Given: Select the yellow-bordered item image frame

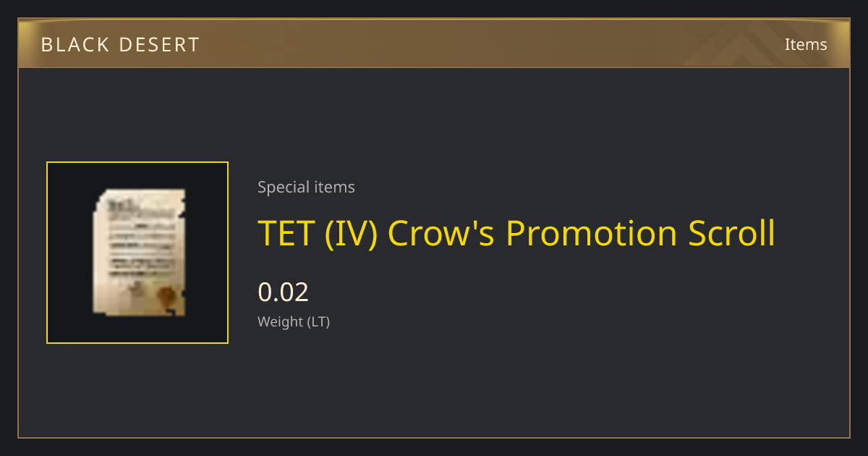Looking at the screenshot, I should point(137,253).
